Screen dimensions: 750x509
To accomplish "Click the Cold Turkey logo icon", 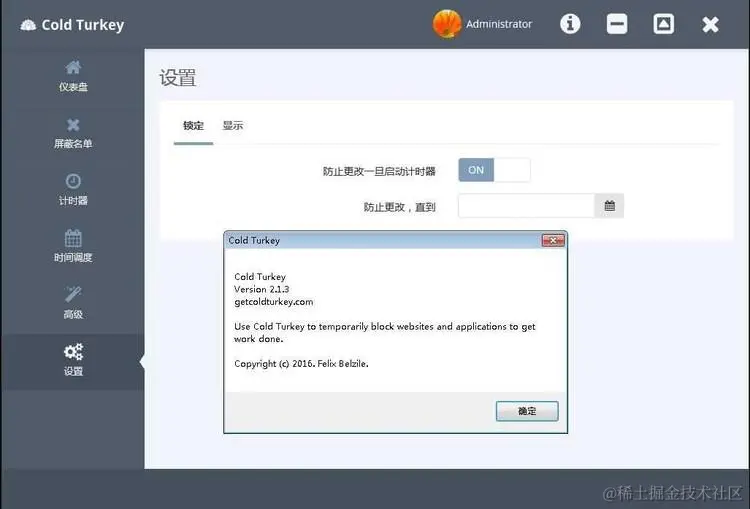I will pyautogui.click(x=28, y=25).
